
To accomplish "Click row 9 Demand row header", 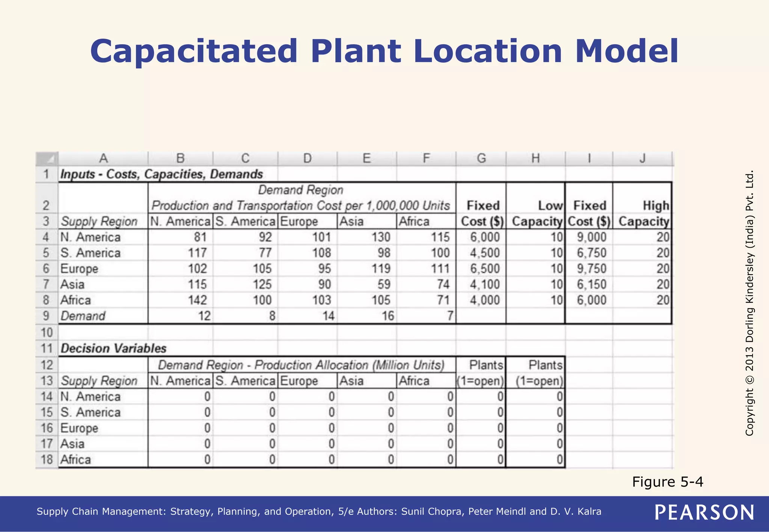I will point(47,316).
